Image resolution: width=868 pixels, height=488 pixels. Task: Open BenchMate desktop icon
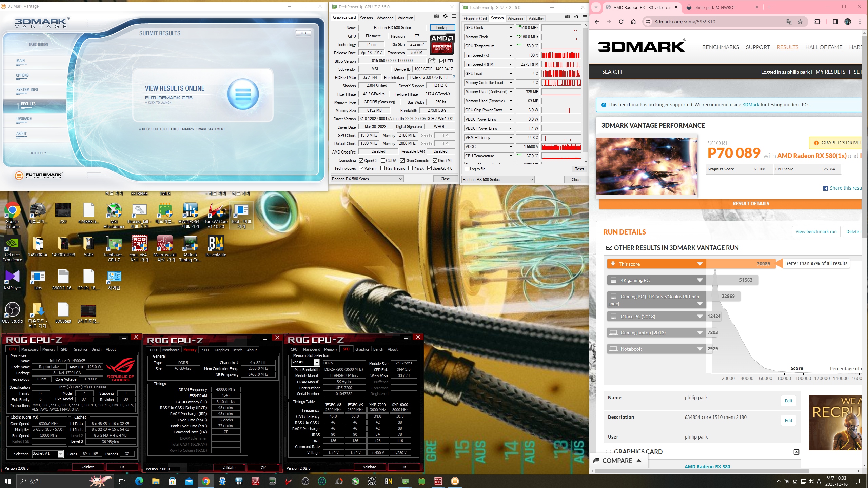coord(216,246)
